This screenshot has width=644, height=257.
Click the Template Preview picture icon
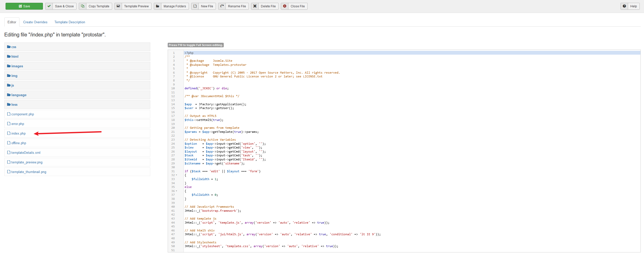pos(118,6)
